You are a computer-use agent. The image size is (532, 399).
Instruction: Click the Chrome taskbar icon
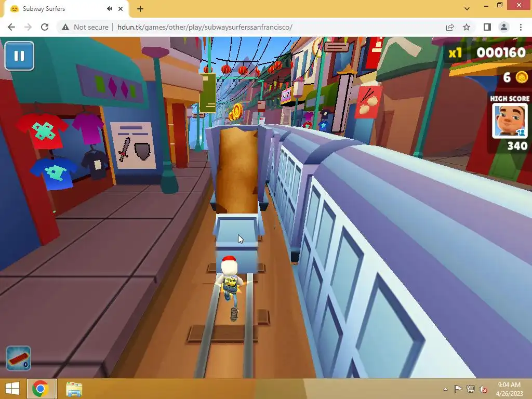pos(41,389)
